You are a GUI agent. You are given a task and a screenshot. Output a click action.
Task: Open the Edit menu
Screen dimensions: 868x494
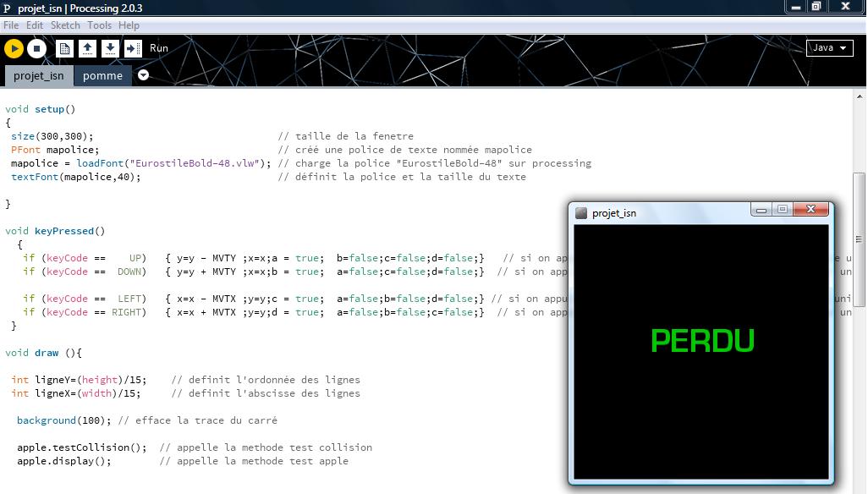tap(35, 25)
